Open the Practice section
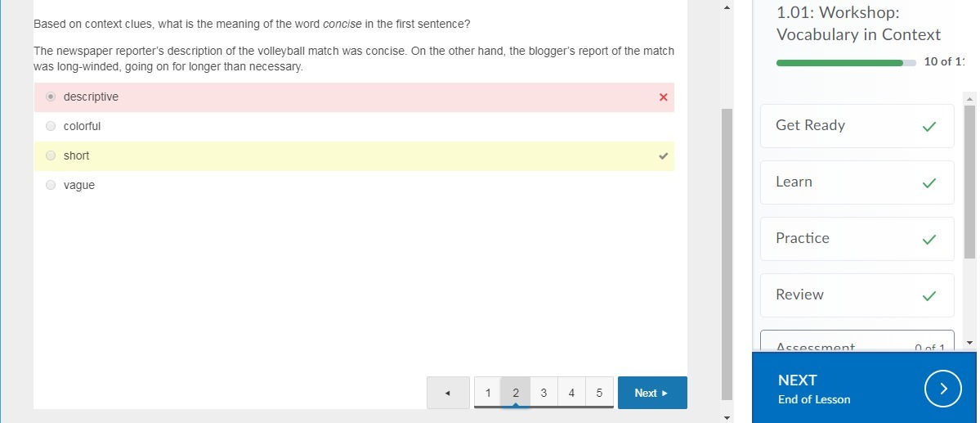980x423 pixels. pyautogui.click(x=857, y=238)
